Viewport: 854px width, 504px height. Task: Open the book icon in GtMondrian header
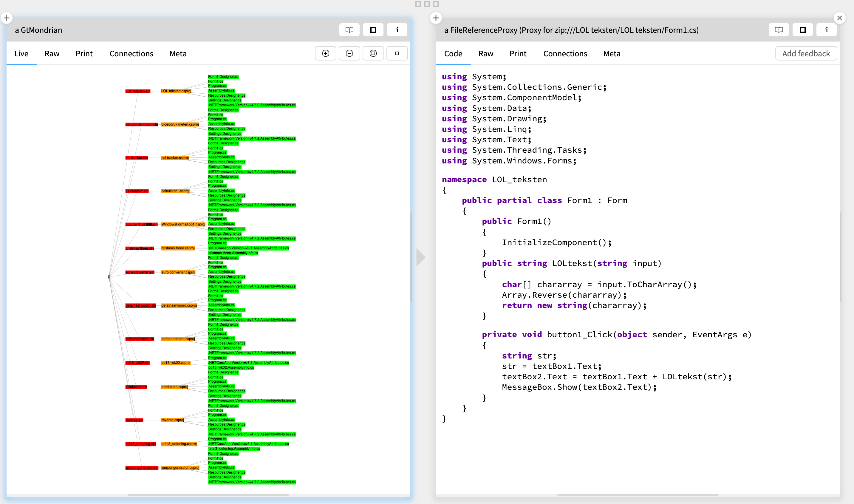[x=349, y=30]
